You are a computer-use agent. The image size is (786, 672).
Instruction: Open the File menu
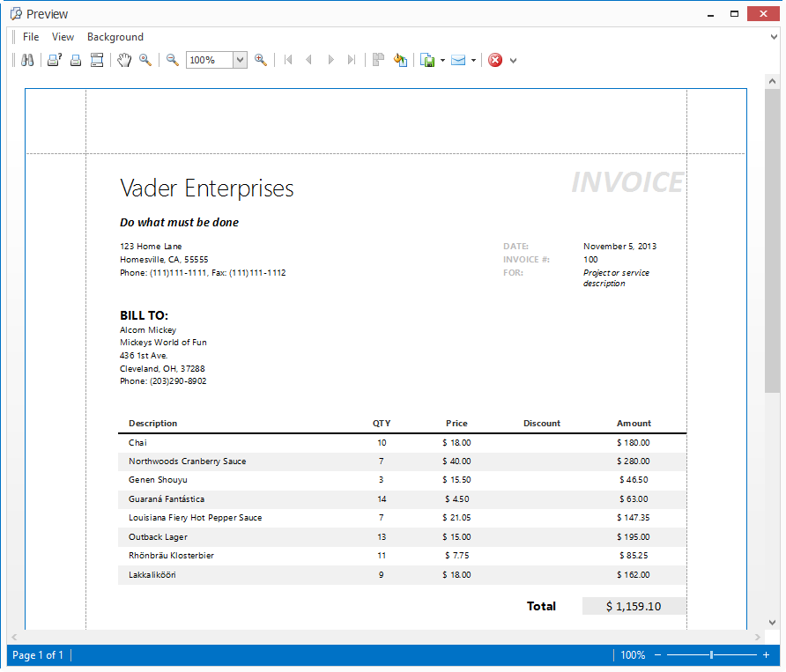point(31,37)
